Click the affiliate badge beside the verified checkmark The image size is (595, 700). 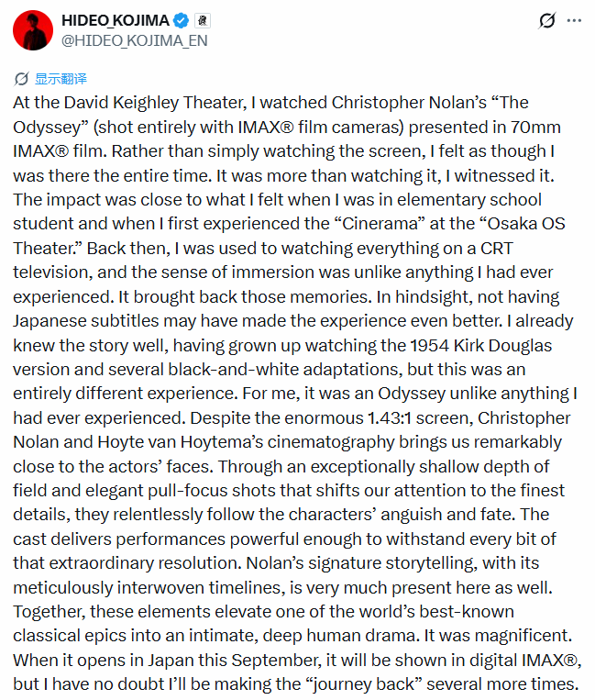click(202, 20)
